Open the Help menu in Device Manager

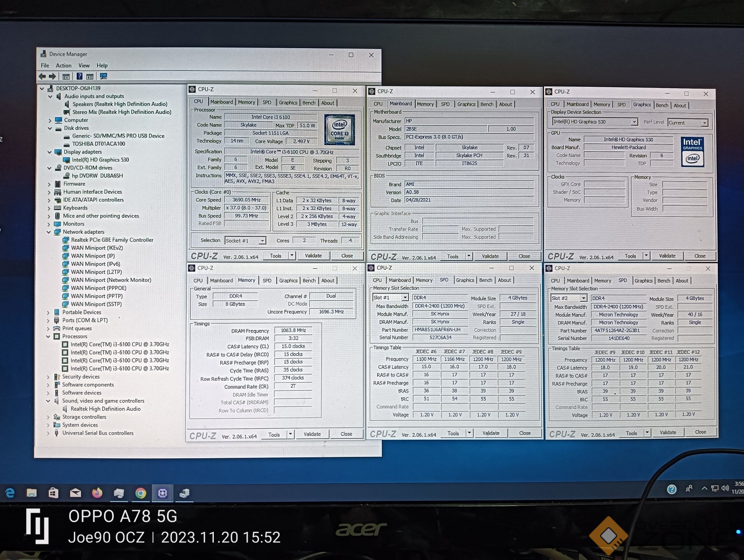point(102,65)
